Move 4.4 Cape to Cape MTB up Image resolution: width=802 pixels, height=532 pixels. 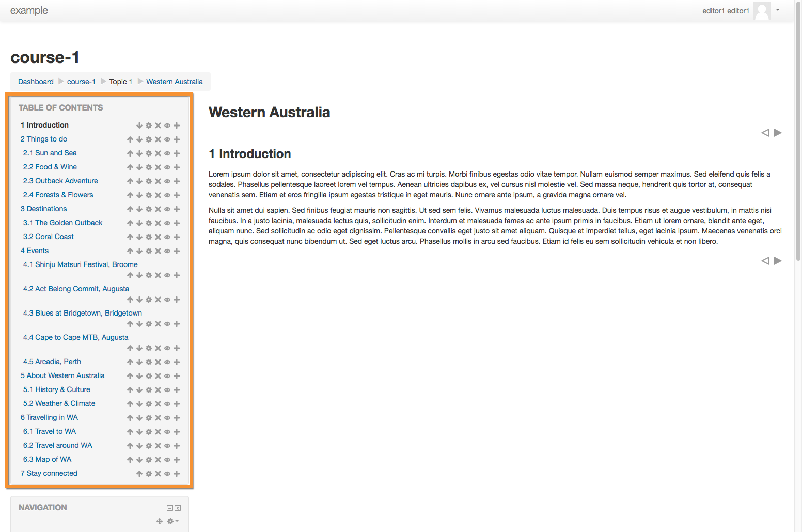coord(130,348)
